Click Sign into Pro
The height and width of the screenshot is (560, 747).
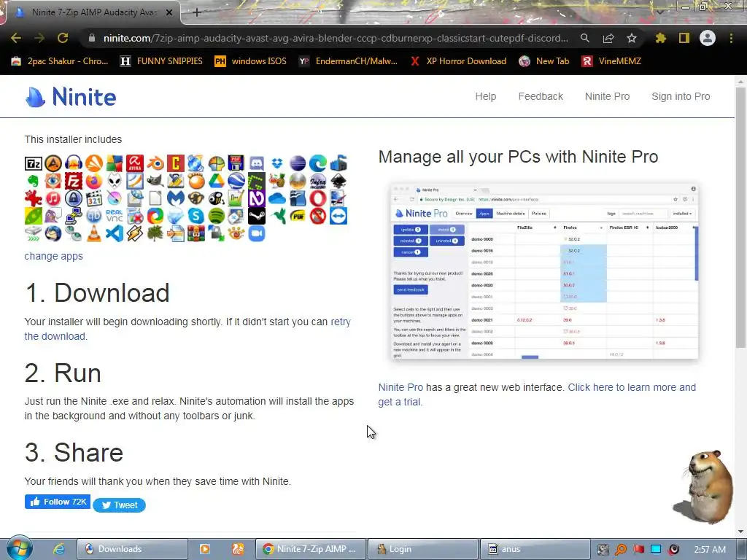681,96
